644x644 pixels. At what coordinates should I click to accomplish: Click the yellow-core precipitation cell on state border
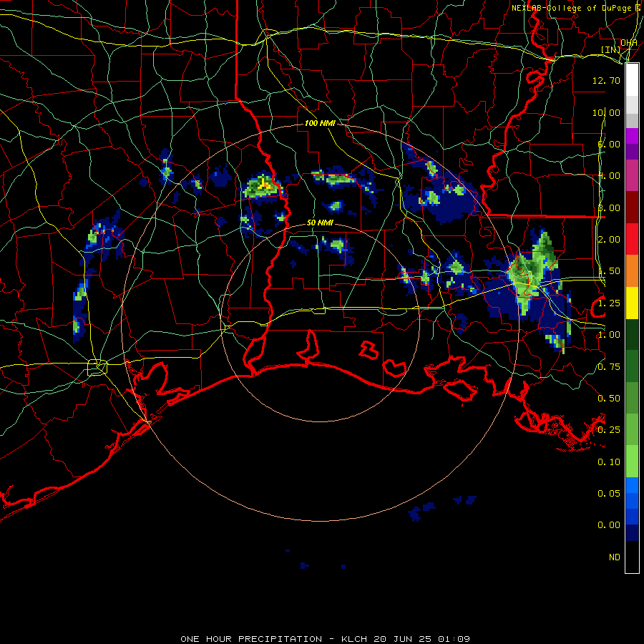(x=262, y=187)
